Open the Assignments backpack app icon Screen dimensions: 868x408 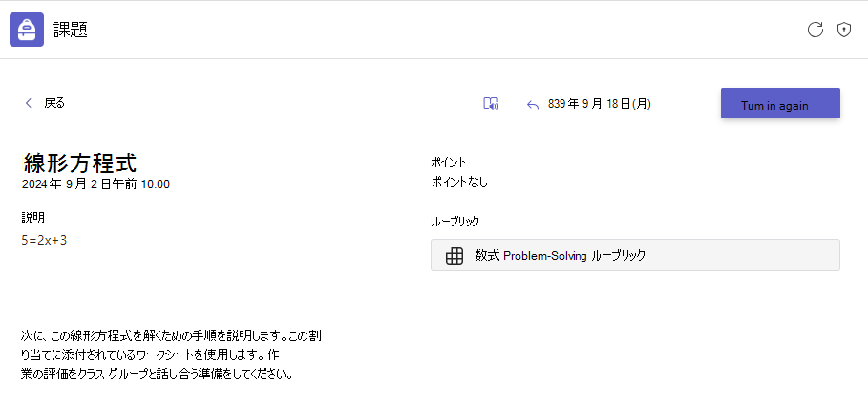point(27,30)
